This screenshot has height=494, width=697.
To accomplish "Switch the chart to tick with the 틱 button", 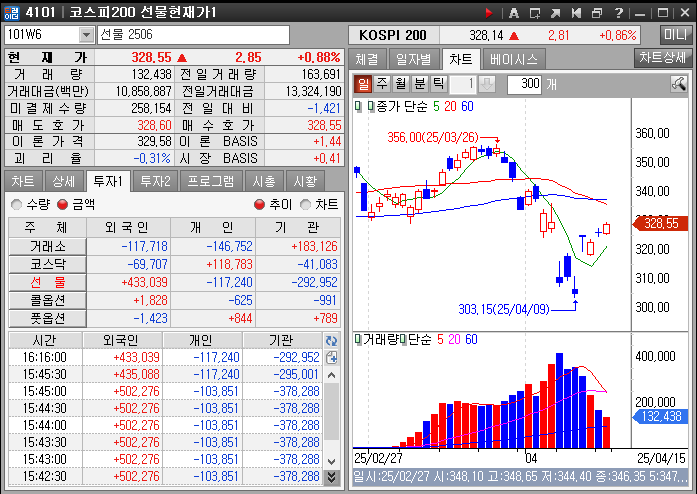I will (x=438, y=84).
